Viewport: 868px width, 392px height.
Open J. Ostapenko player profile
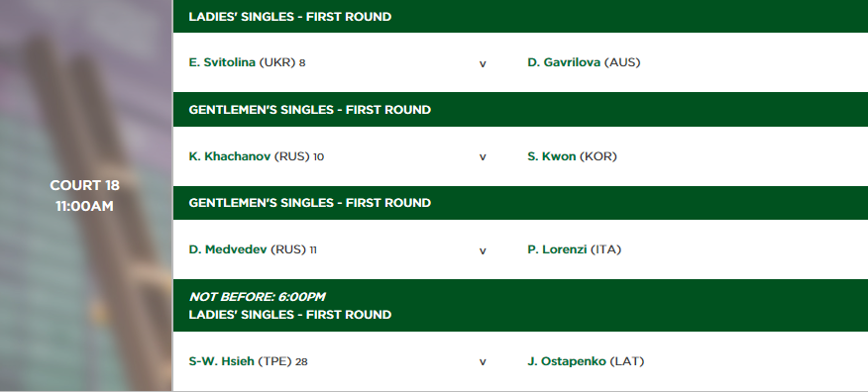[x=567, y=361]
